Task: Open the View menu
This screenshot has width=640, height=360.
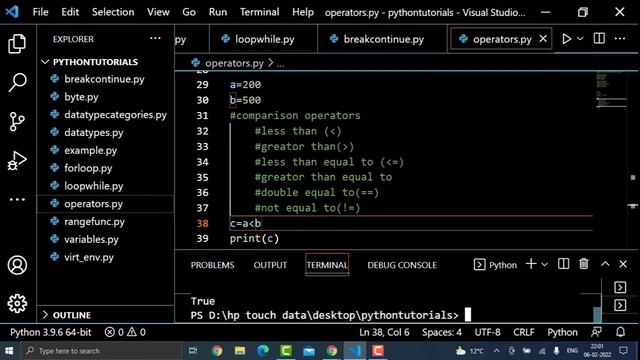Action: (158, 12)
